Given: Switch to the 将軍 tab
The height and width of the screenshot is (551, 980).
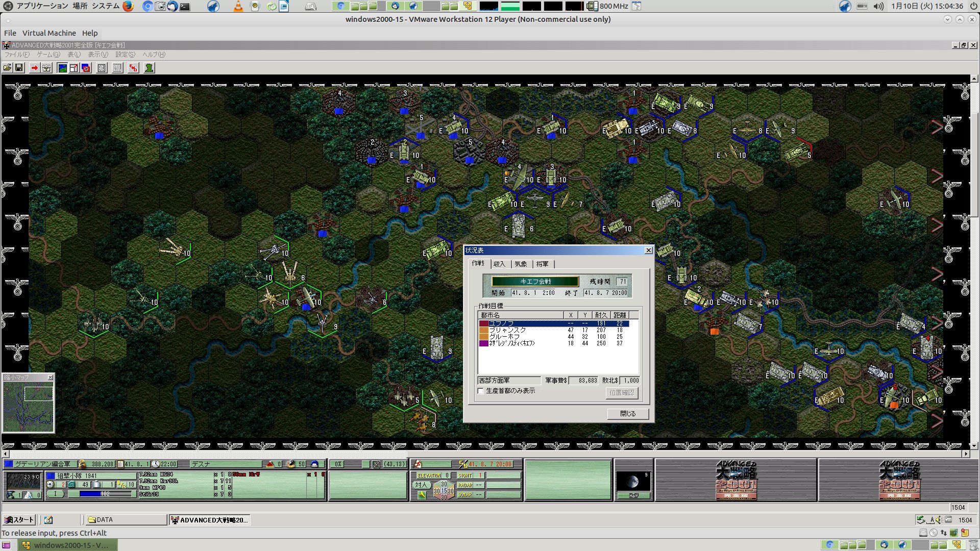Looking at the screenshot, I should tap(542, 264).
